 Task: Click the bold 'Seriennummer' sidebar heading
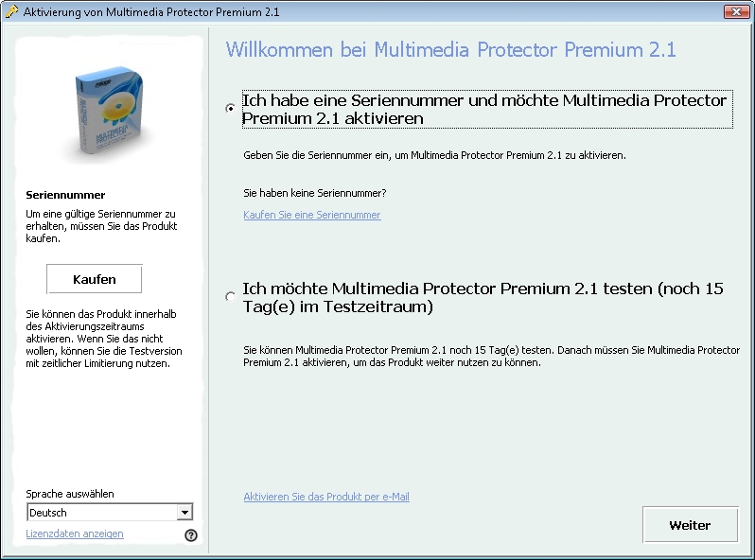pyautogui.click(x=65, y=195)
